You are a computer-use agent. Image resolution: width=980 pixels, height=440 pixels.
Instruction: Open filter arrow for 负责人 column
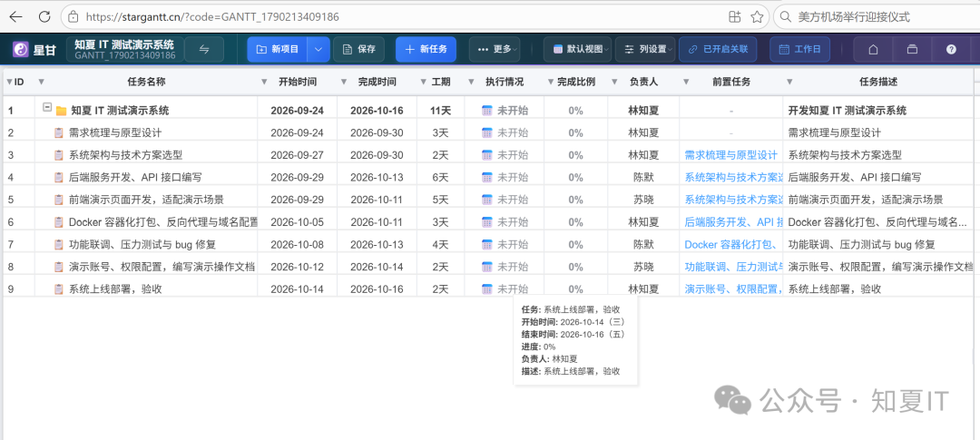(615, 82)
